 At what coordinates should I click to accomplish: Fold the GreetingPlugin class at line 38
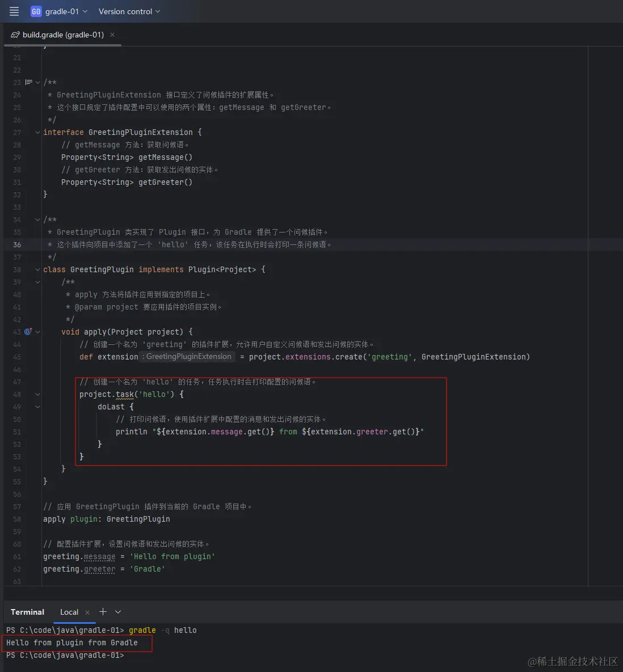point(37,269)
